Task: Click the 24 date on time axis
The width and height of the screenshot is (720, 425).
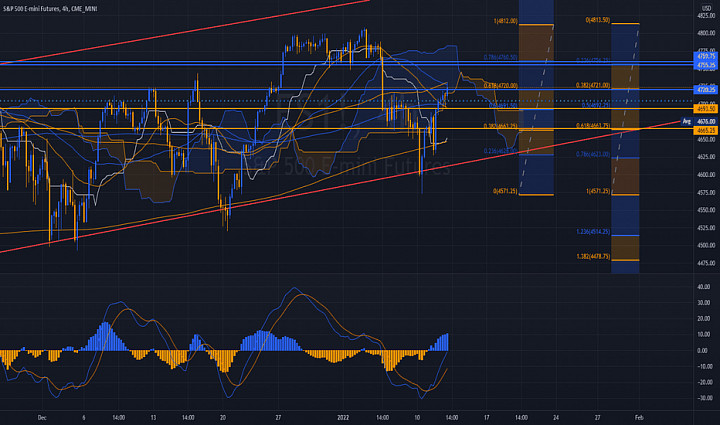Action: (x=556, y=418)
